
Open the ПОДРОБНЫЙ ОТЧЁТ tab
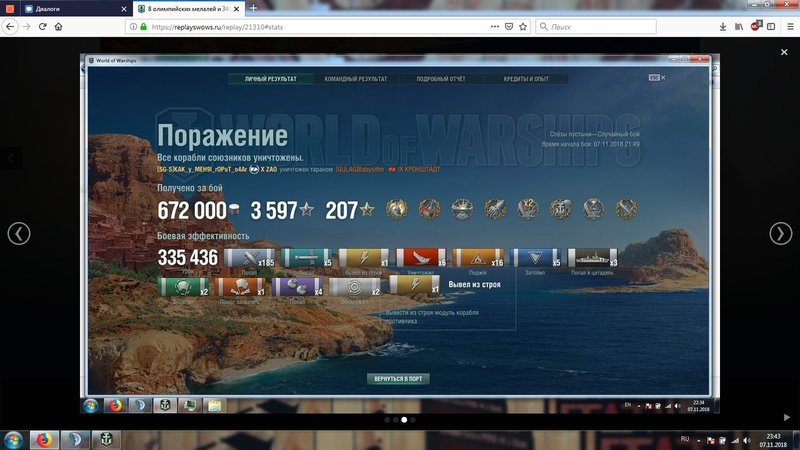click(441, 79)
